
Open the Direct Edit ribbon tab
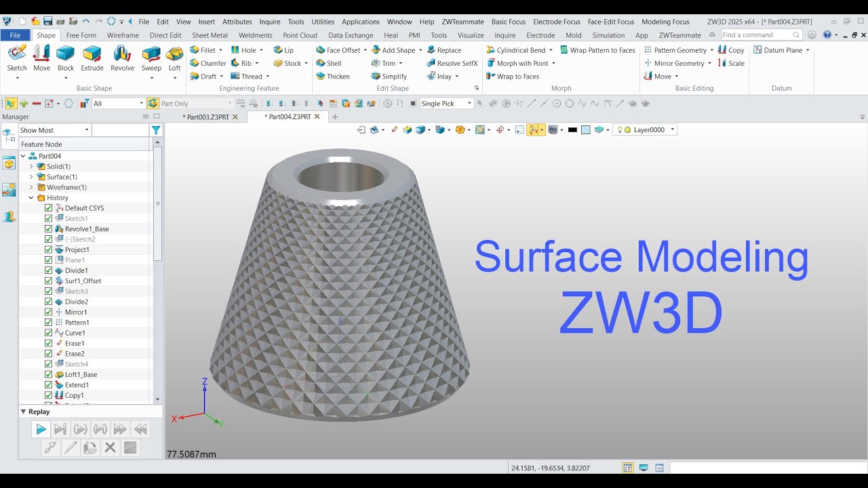pos(165,35)
